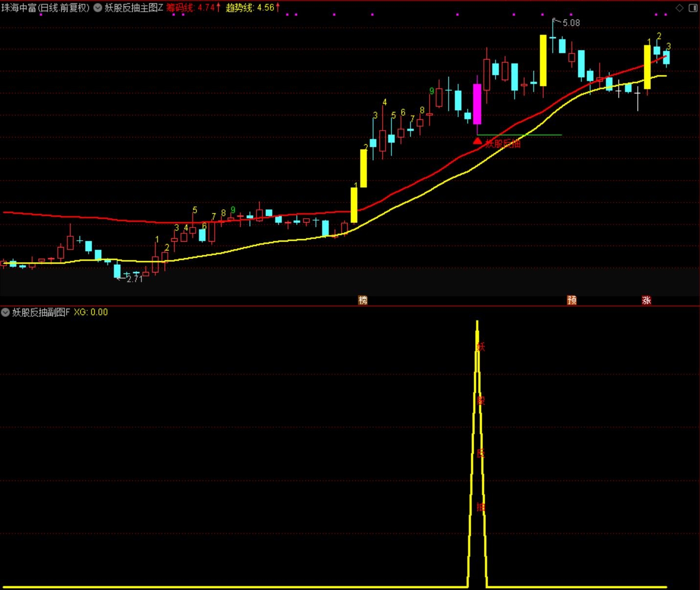Click the 2.71 low price label
This screenshot has height=590, width=700.
click(x=134, y=279)
